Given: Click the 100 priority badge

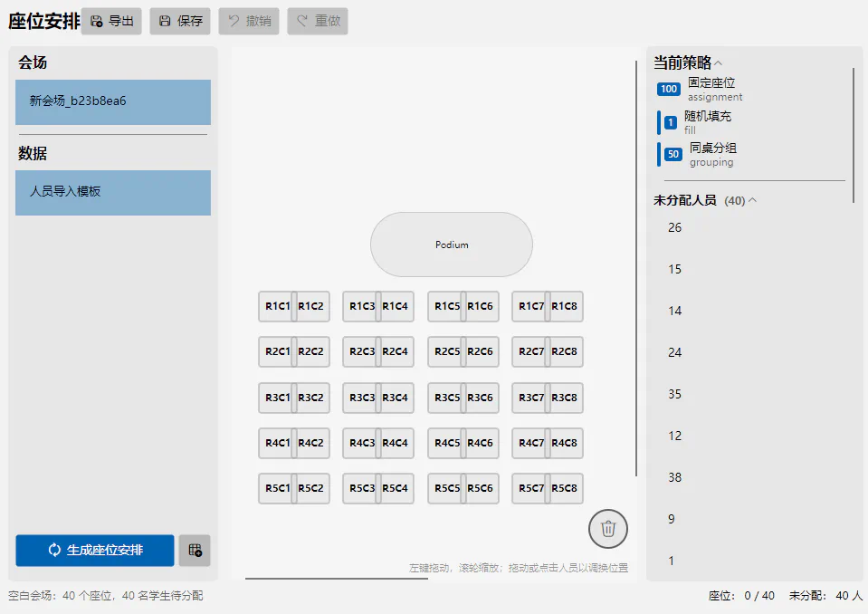Looking at the screenshot, I should click(x=669, y=89).
